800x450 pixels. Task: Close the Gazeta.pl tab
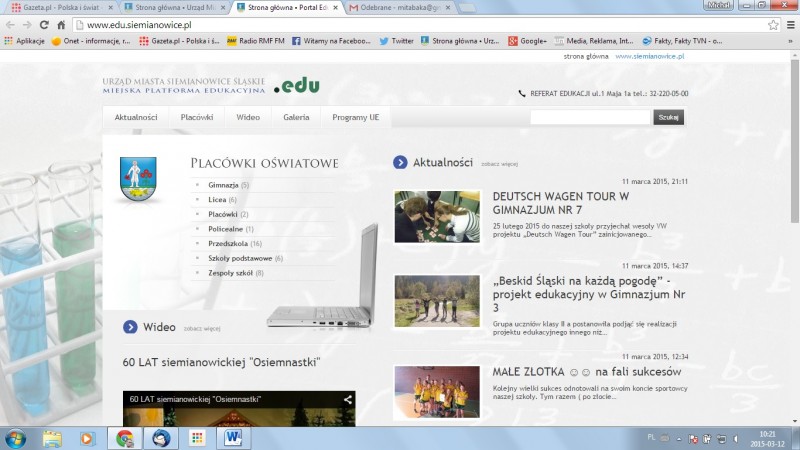pos(111,8)
